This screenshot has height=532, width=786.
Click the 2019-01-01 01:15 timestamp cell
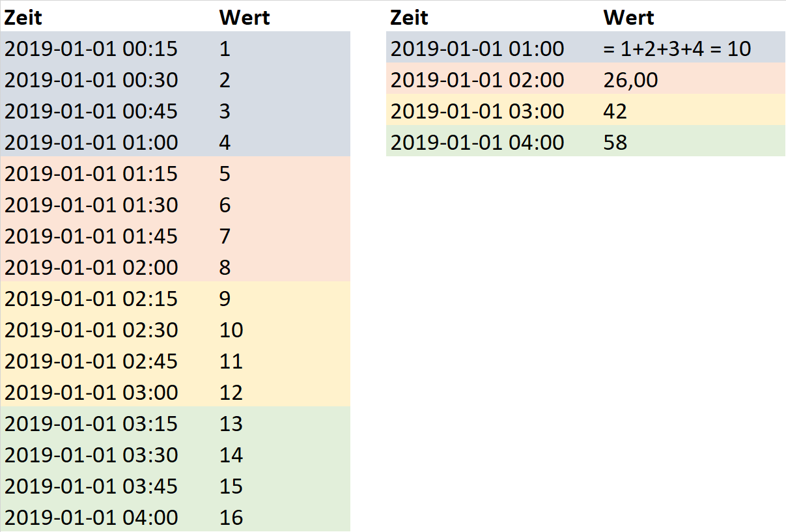point(91,174)
